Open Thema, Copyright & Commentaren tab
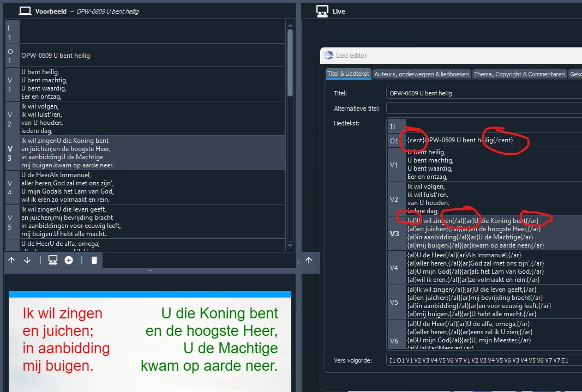This screenshot has width=582, height=392. [x=519, y=74]
